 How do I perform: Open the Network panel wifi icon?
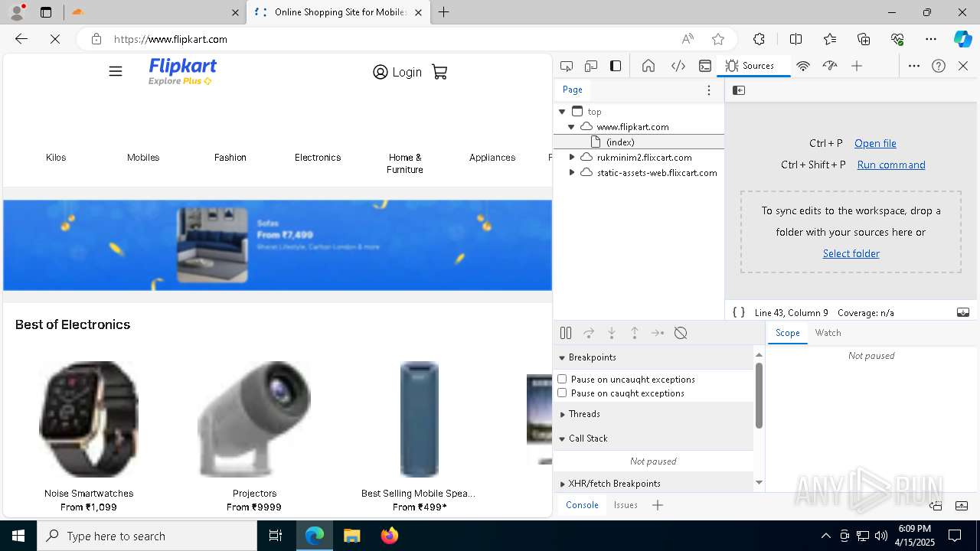803,66
